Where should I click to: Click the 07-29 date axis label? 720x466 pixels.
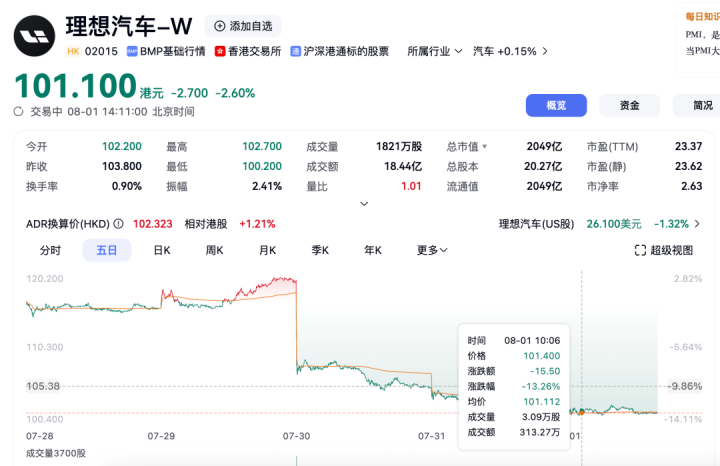[x=161, y=436]
